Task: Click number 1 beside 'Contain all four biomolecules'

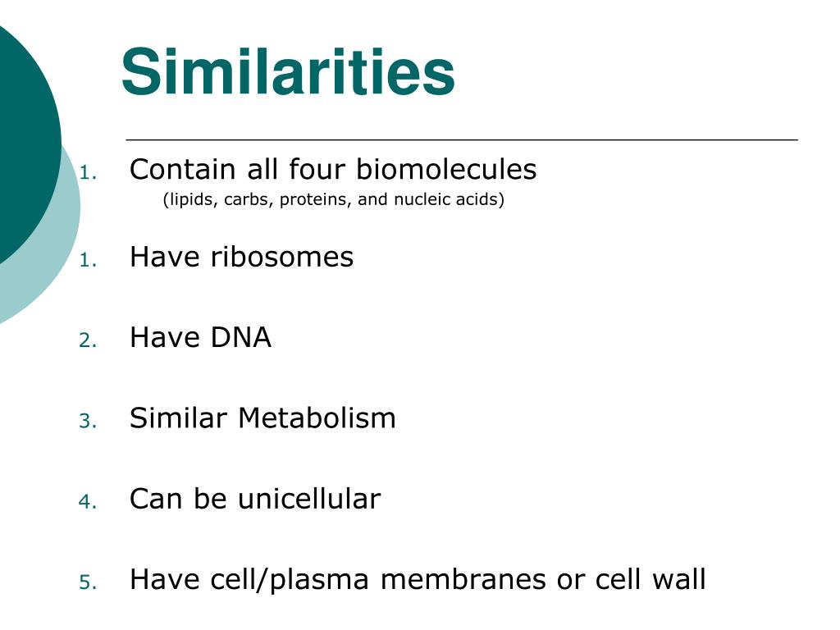Action: [88, 173]
